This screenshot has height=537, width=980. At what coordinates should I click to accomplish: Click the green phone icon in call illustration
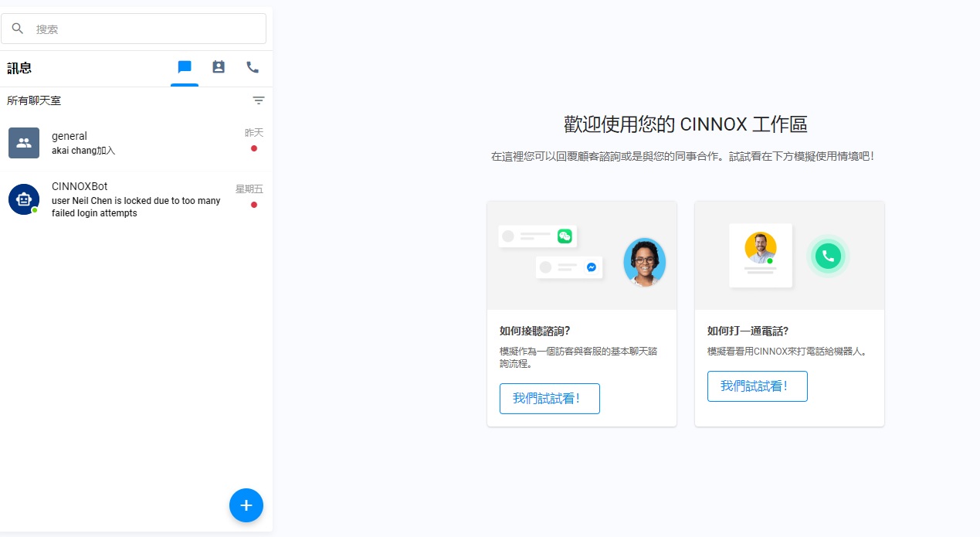tap(829, 256)
